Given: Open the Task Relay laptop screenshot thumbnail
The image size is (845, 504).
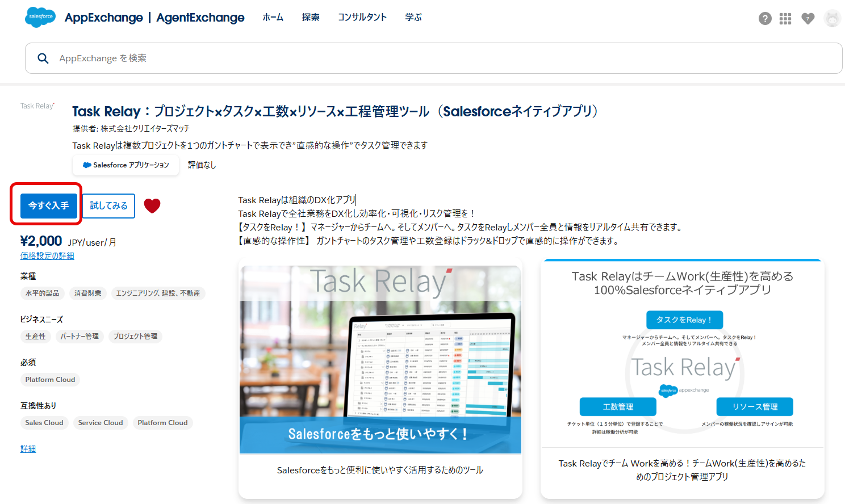Looking at the screenshot, I should (x=380, y=360).
